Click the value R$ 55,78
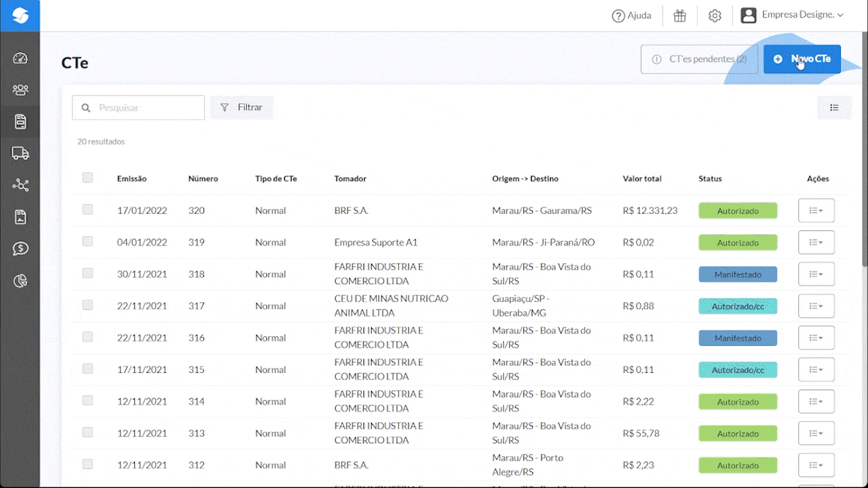Screen dimensions: 868x488 (x=641, y=433)
